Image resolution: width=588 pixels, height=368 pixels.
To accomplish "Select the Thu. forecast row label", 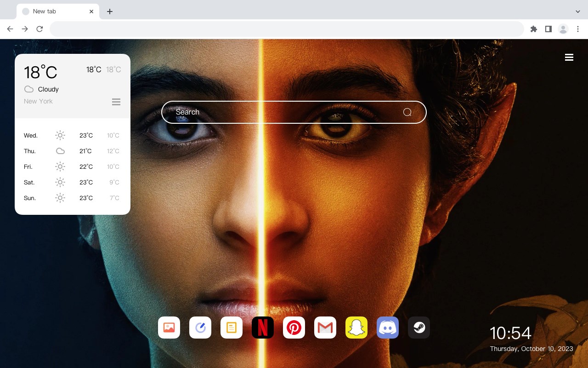I will [30, 151].
